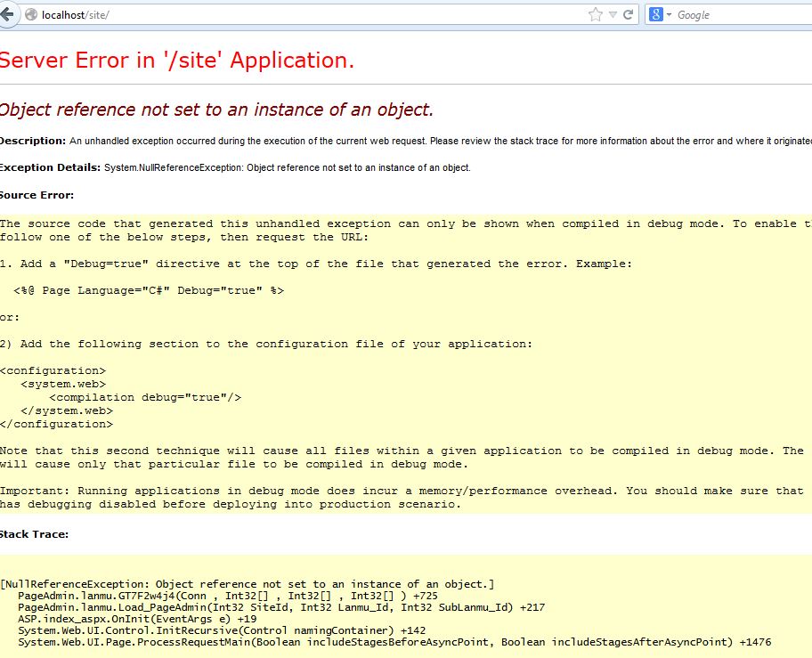Bookmark this page with the star icon
The width and height of the screenshot is (812, 658).
click(x=595, y=15)
